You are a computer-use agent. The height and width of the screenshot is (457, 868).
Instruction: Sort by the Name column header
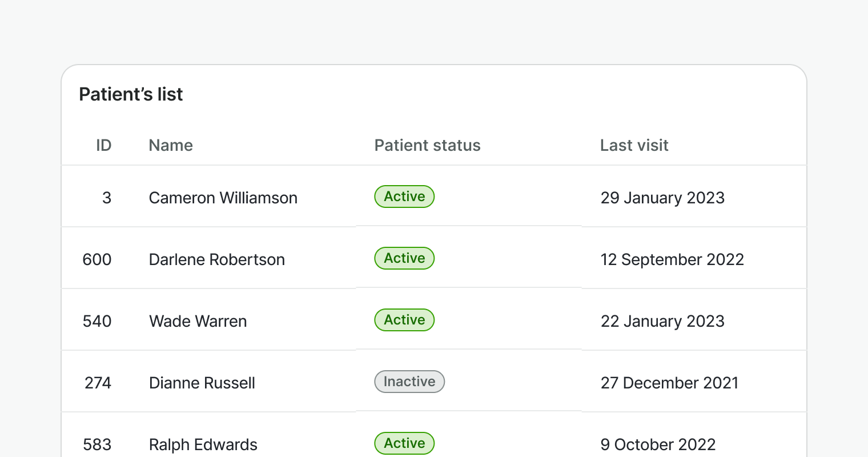click(170, 145)
